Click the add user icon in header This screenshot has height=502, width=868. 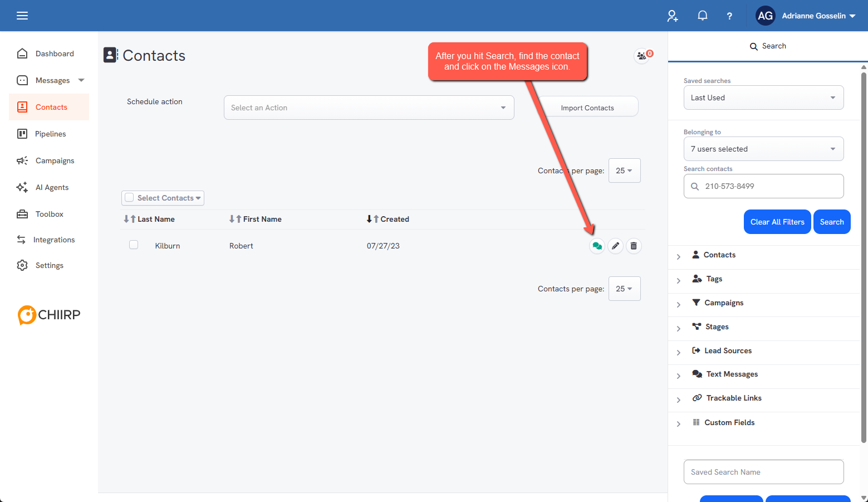click(673, 16)
